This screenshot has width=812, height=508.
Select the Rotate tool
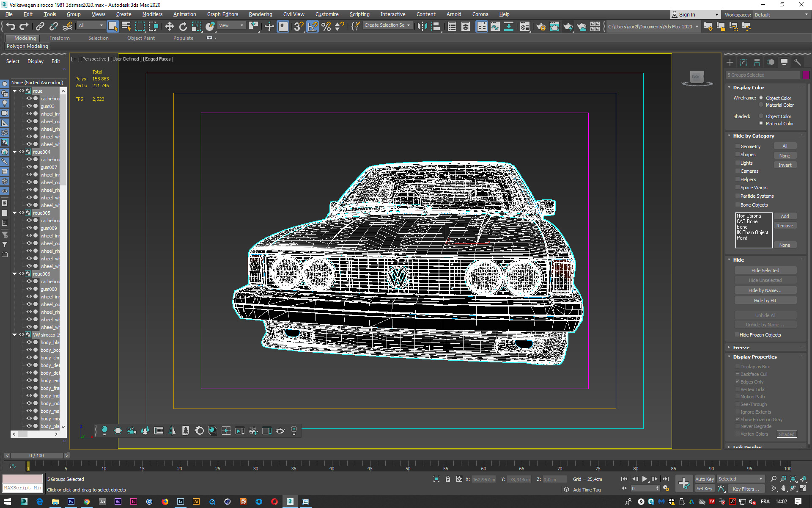183,27
